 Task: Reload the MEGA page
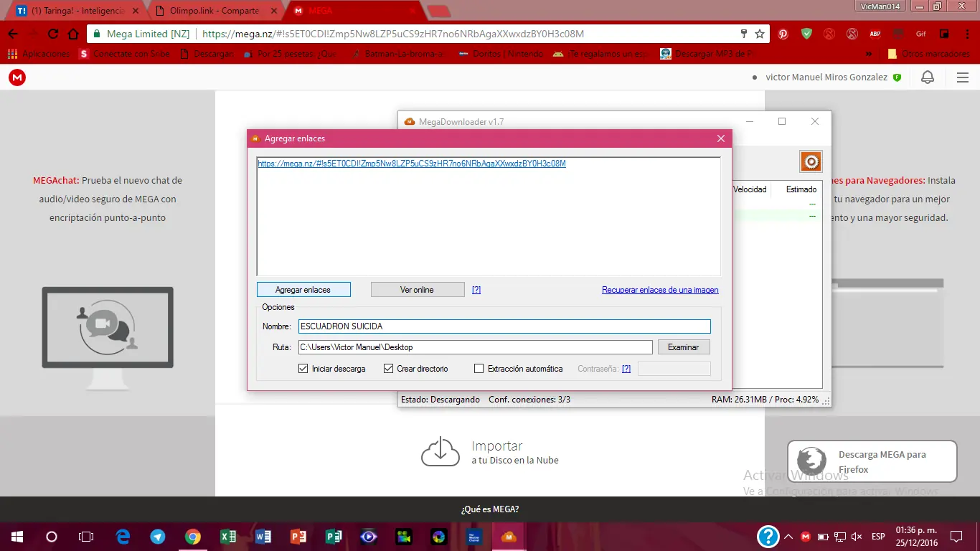click(53, 34)
